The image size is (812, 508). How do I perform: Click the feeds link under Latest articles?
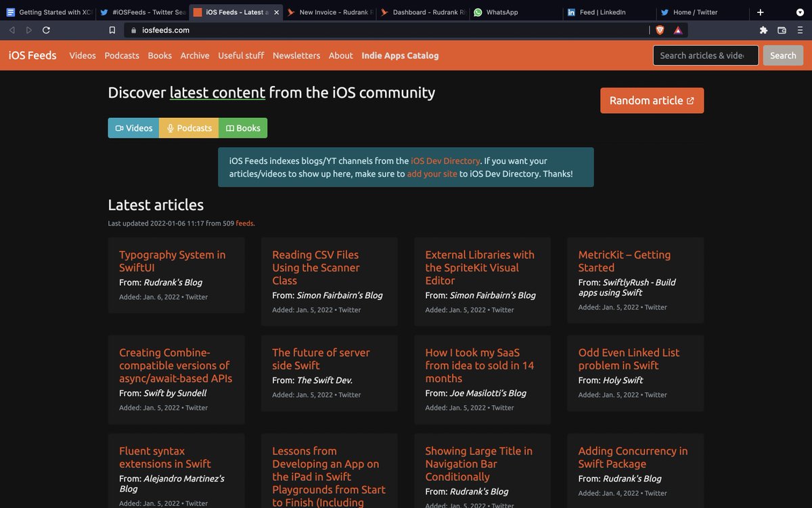pos(245,224)
